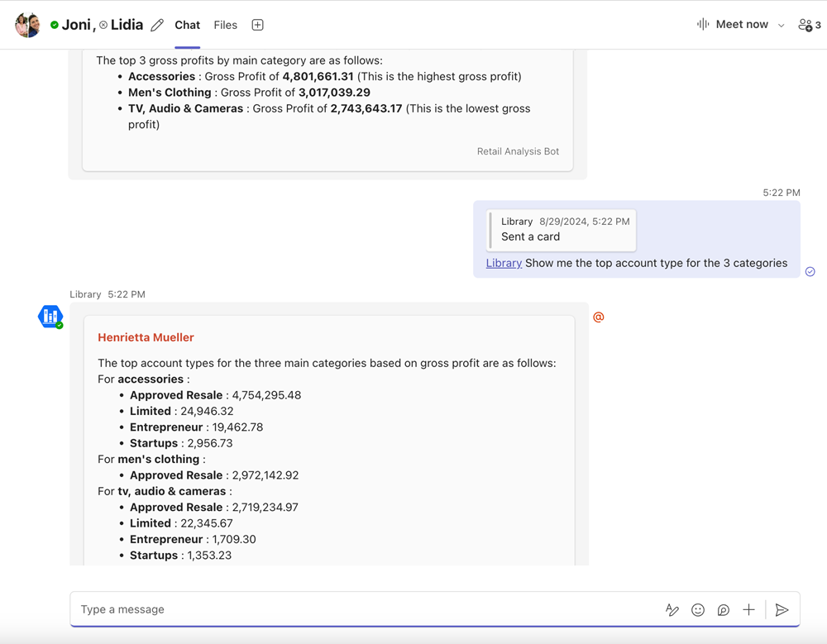The width and height of the screenshot is (827, 644).
Task: Open the format text icon in compose box
Action: (672, 610)
